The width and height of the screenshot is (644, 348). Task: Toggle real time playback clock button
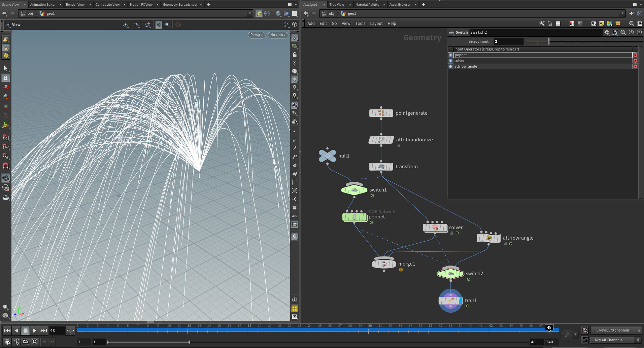(35, 342)
